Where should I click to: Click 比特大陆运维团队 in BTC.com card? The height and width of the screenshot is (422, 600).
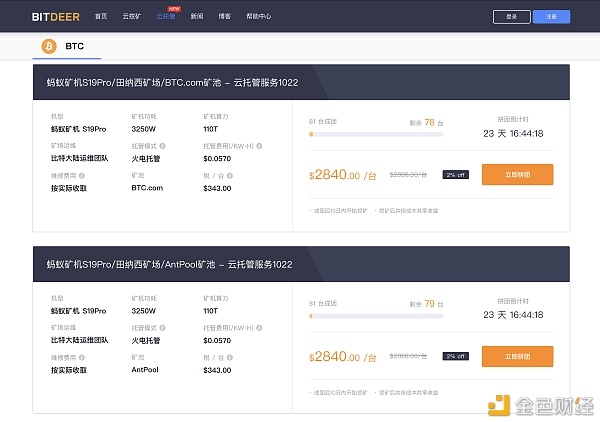(80, 158)
